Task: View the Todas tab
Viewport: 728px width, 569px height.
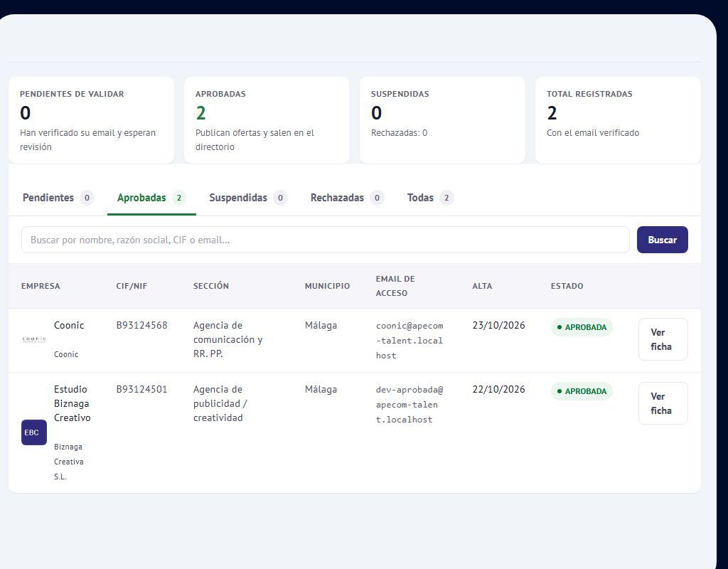Action: click(430, 198)
